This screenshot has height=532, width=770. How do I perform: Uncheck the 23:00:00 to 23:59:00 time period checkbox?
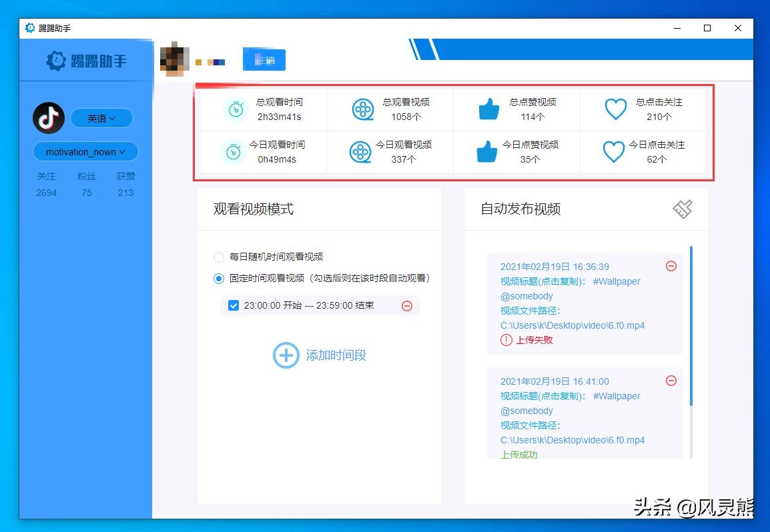pos(234,305)
